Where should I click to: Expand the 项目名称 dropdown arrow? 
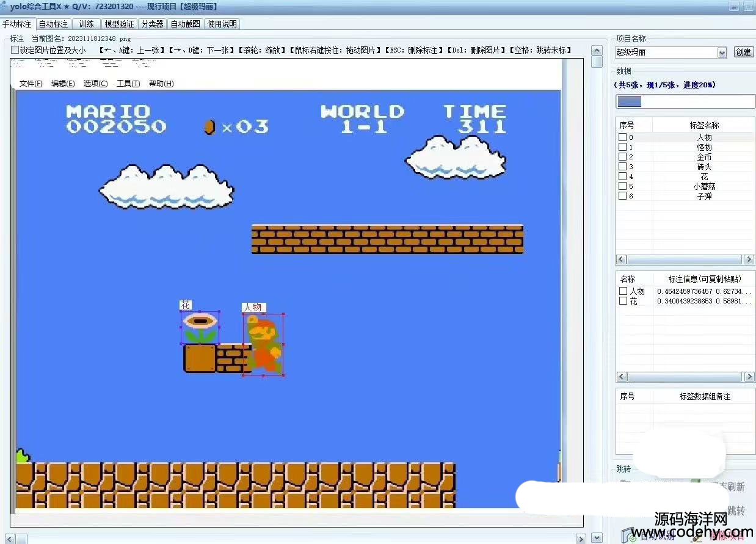click(722, 53)
